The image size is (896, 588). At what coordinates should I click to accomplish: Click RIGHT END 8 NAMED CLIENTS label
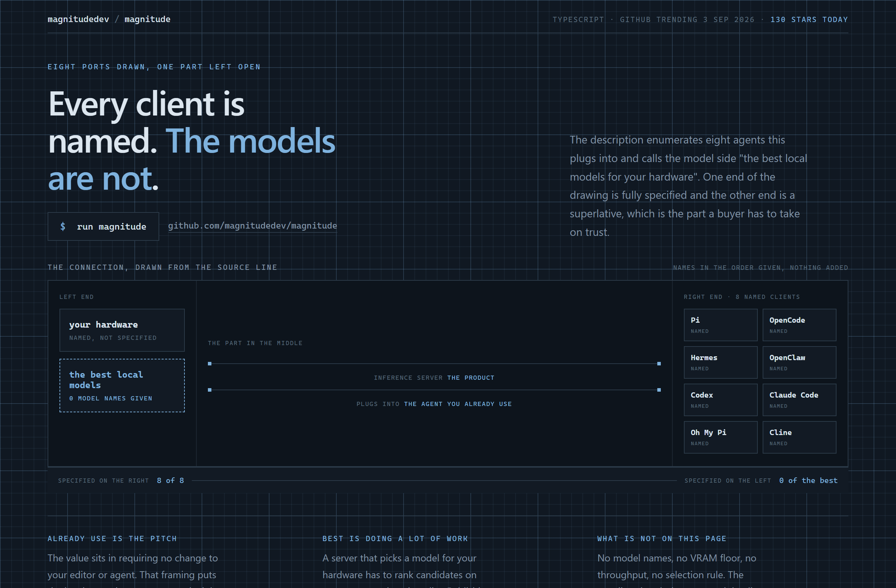point(742,297)
